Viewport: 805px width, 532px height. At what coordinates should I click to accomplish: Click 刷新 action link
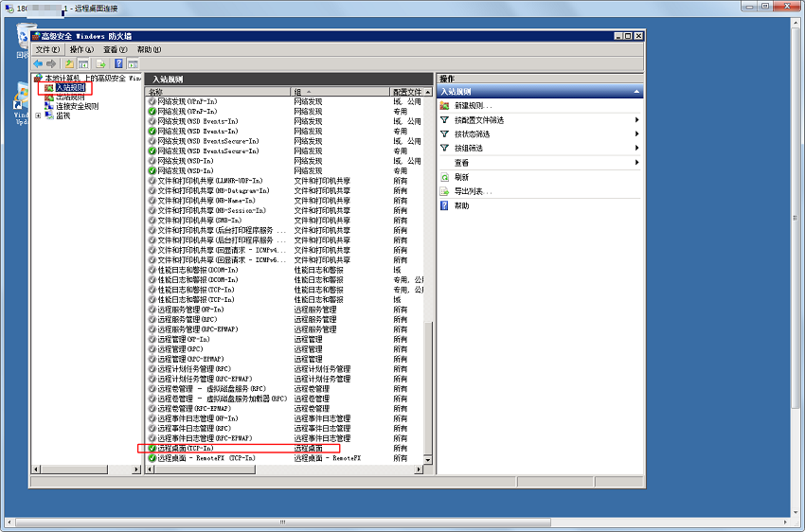point(461,177)
